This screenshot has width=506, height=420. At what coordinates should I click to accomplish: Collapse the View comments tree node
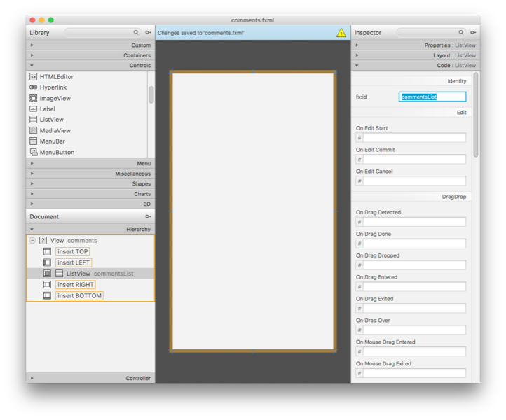[x=32, y=241]
